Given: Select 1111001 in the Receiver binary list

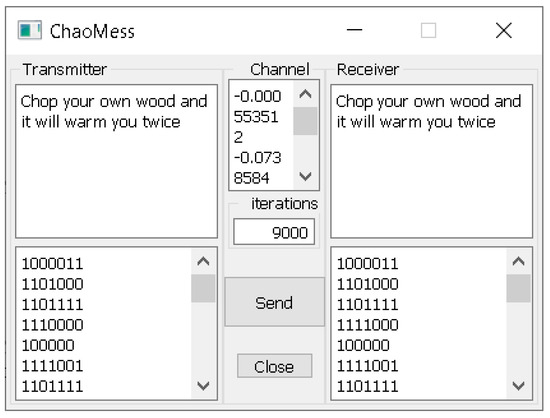Looking at the screenshot, I should tap(367, 366).
